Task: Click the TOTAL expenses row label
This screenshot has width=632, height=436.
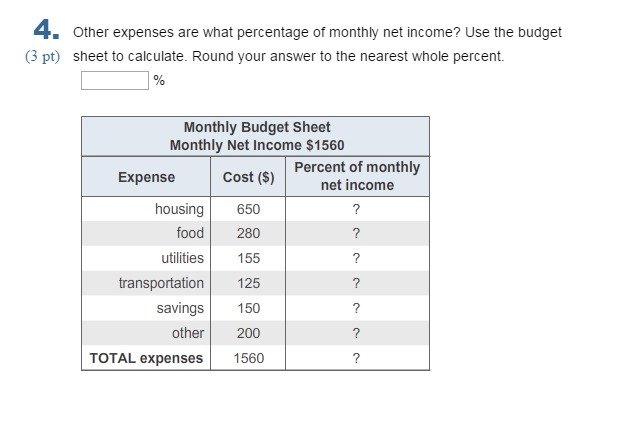Action: coord(146,358)
